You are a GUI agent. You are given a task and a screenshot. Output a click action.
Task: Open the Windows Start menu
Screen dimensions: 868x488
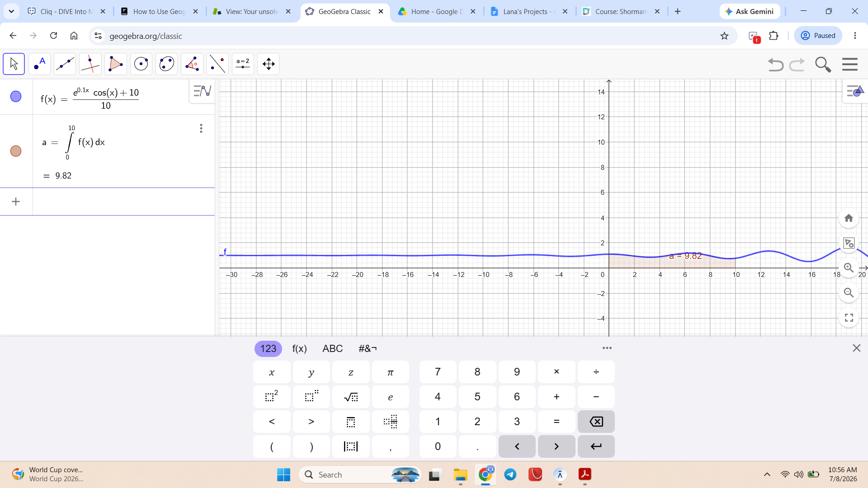coord(283,475)
